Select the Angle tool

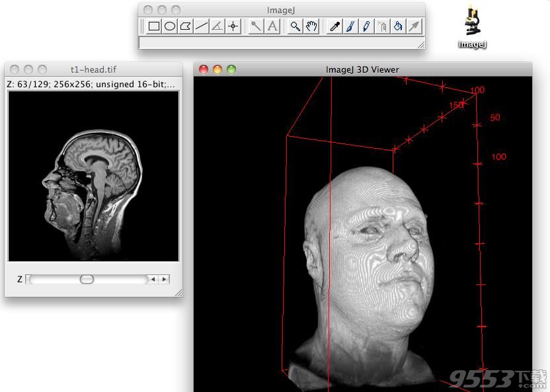click(217, 26)
